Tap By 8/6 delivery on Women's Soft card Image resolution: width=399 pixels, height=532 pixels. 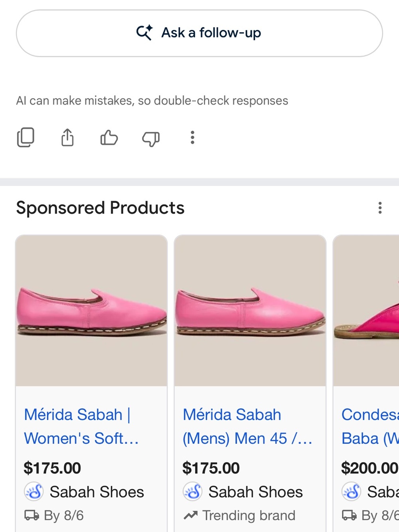point(64,516)
